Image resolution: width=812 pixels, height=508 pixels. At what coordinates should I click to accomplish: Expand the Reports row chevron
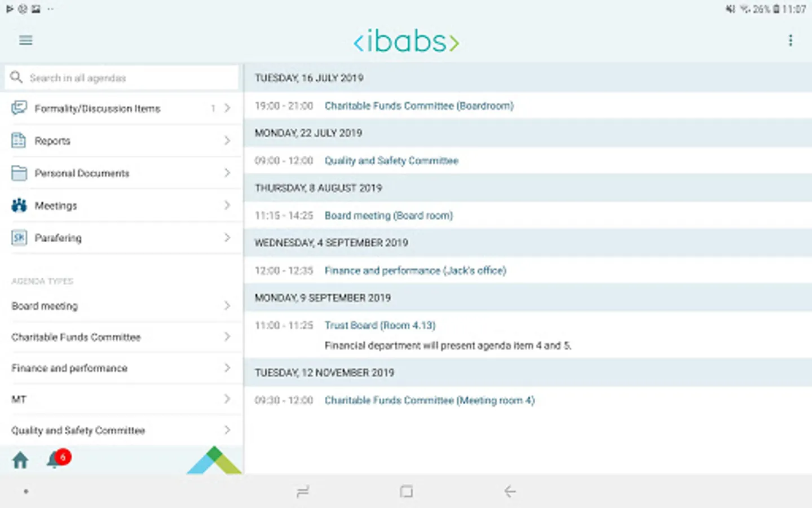227,141
